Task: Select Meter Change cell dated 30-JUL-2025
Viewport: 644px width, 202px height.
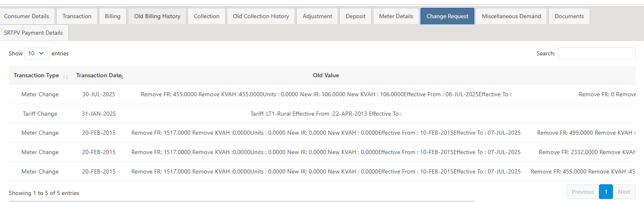Action: (x=40, y=94)
